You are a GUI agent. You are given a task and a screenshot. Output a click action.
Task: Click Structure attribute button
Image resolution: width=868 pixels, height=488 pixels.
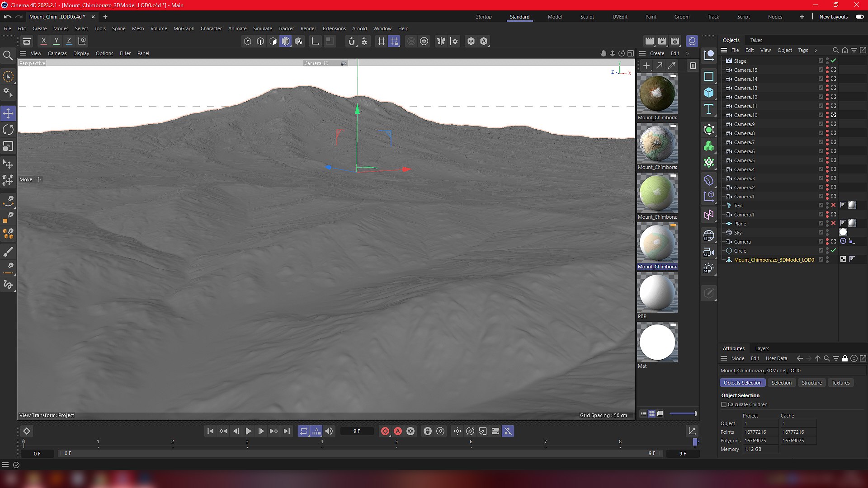coord(811,383)
